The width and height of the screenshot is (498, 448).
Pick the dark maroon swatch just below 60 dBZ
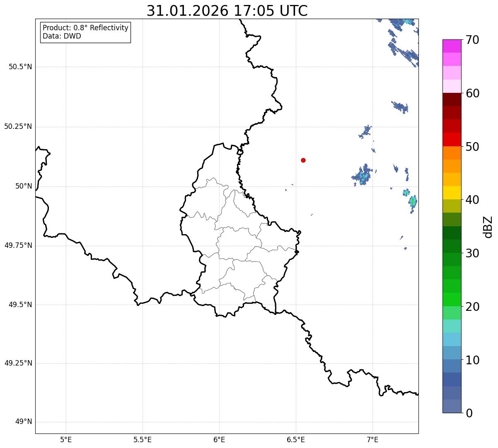click(x=452, y=99)
